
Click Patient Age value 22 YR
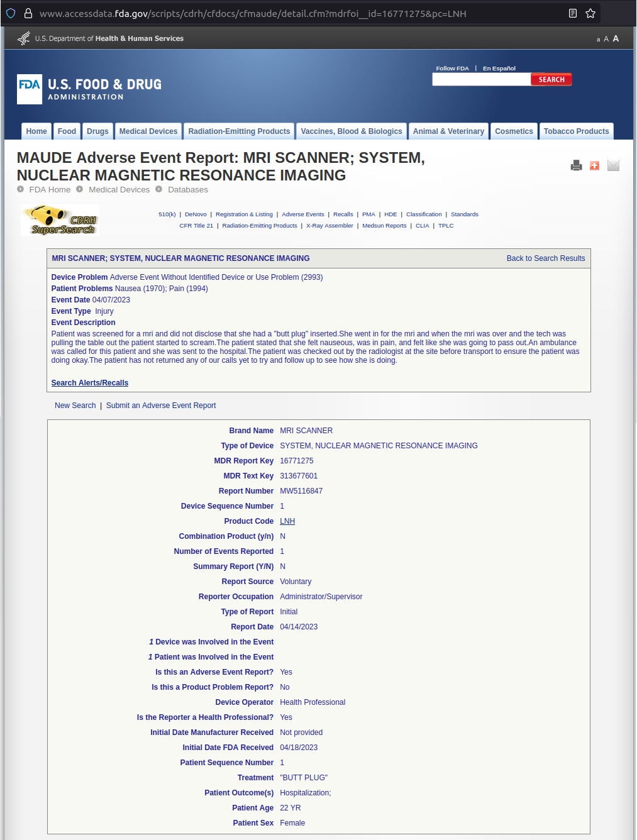(291, 808)
